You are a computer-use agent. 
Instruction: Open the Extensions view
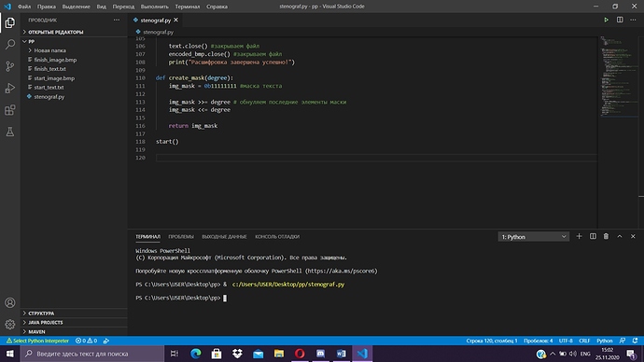tap(10, 110)
